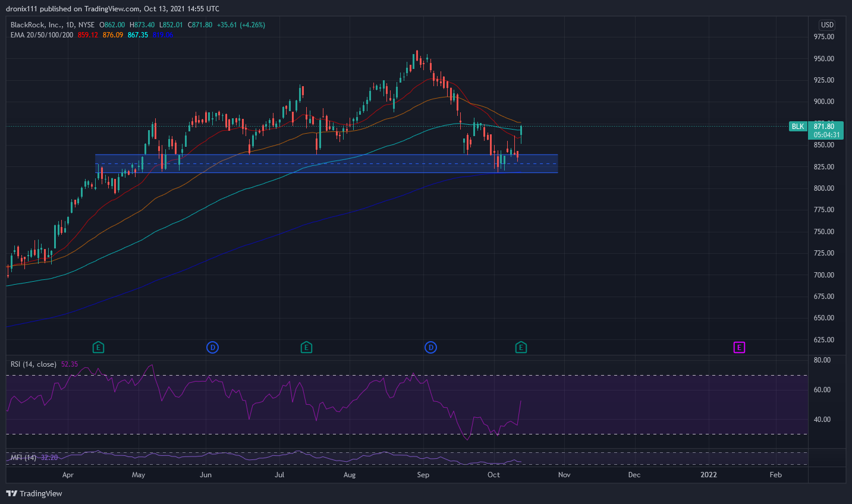Click the 871.80 current price tag
This screenshot has height=504, width=852.
tap(824, 126)
